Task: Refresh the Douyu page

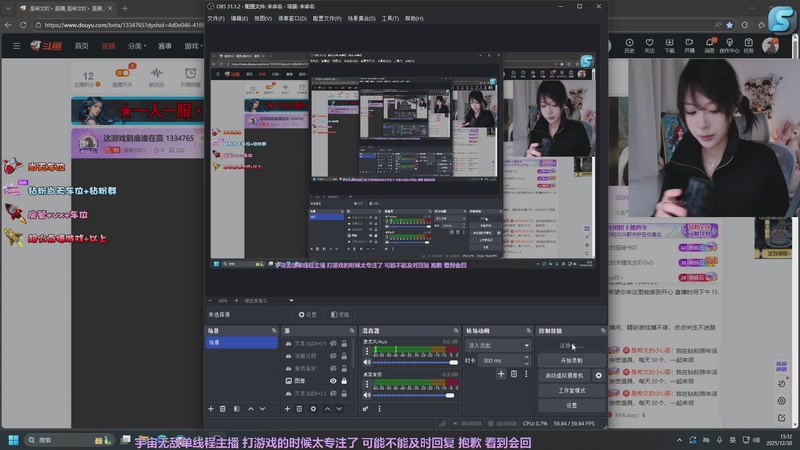Action: pos(23,24)
